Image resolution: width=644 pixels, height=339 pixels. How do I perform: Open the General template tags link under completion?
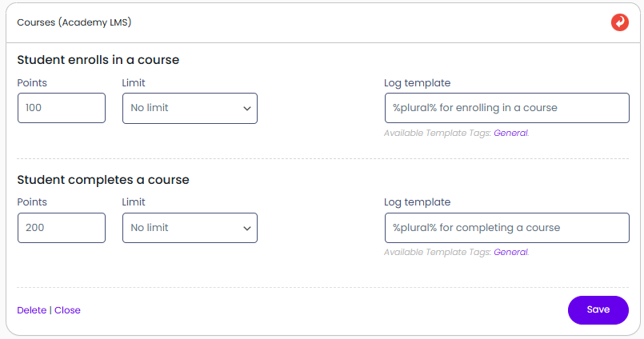510,253
